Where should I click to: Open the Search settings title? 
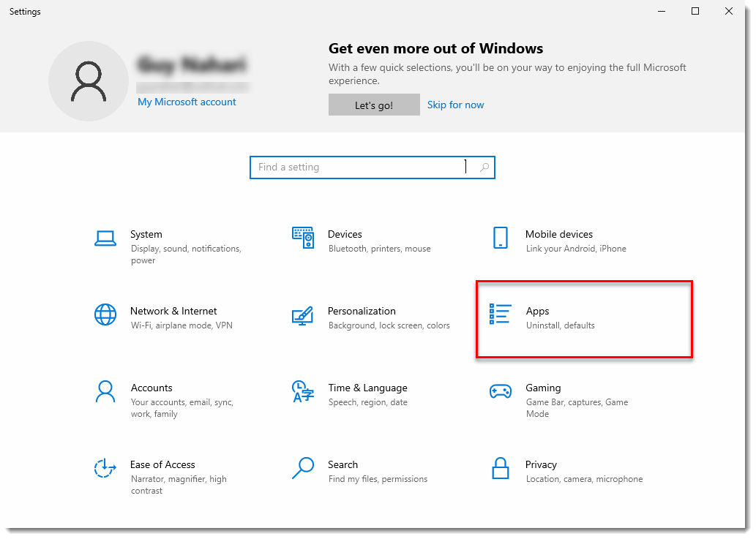(343, 465)
